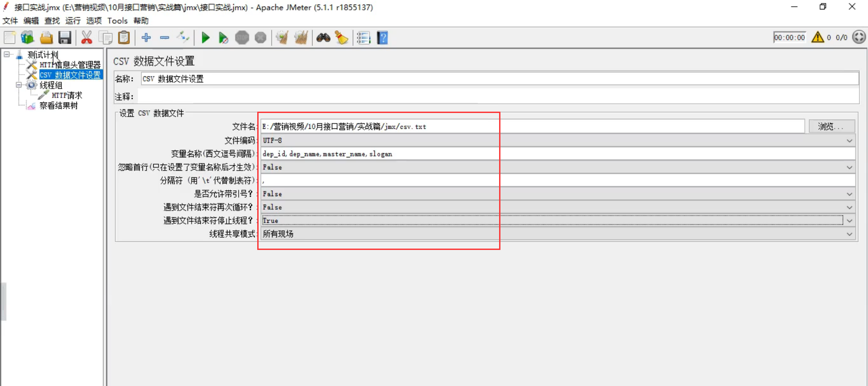Screen dimensions: 868x386
Task: Open the 选项 menu
Action: point(94,21)
